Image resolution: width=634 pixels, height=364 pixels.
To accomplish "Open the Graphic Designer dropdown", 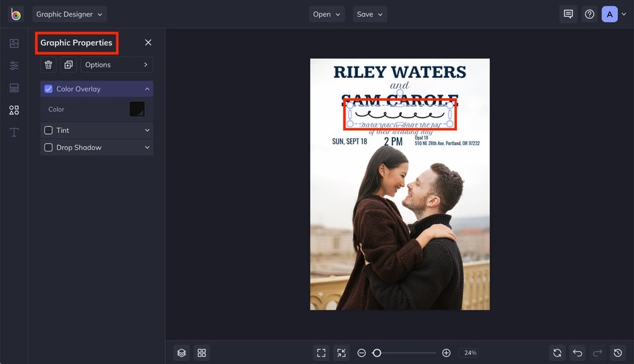I will 69,14.
